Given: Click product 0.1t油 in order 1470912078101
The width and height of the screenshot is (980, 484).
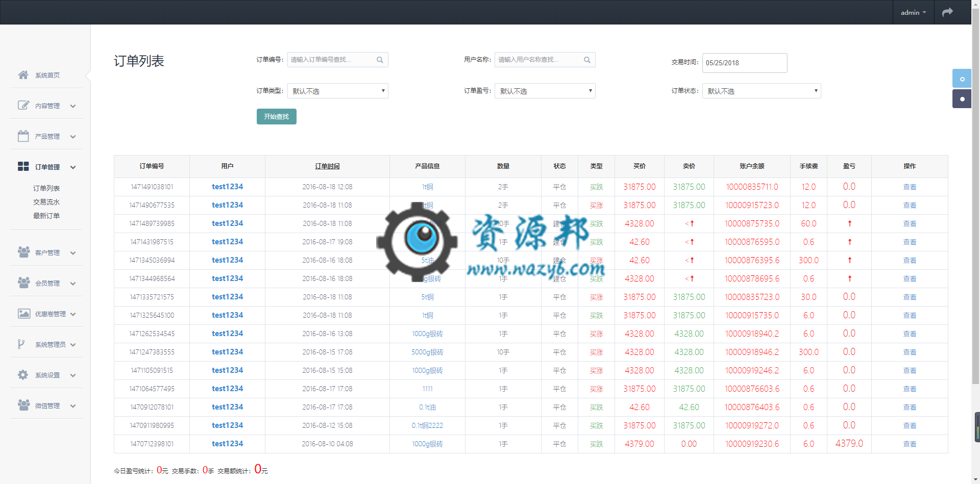Looking at the screenshot, I should click(x=427, y=407).
